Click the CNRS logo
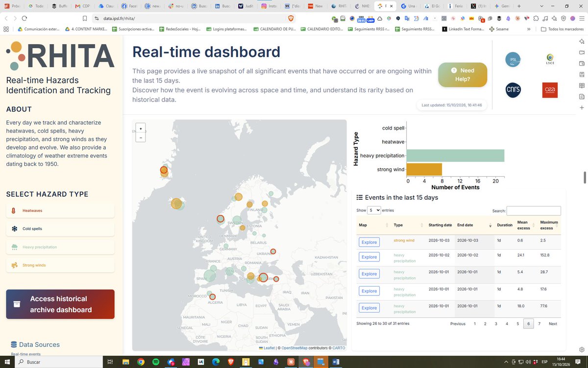Image resolution: width=588 pixels, height=368 pixels. (513, 90)
